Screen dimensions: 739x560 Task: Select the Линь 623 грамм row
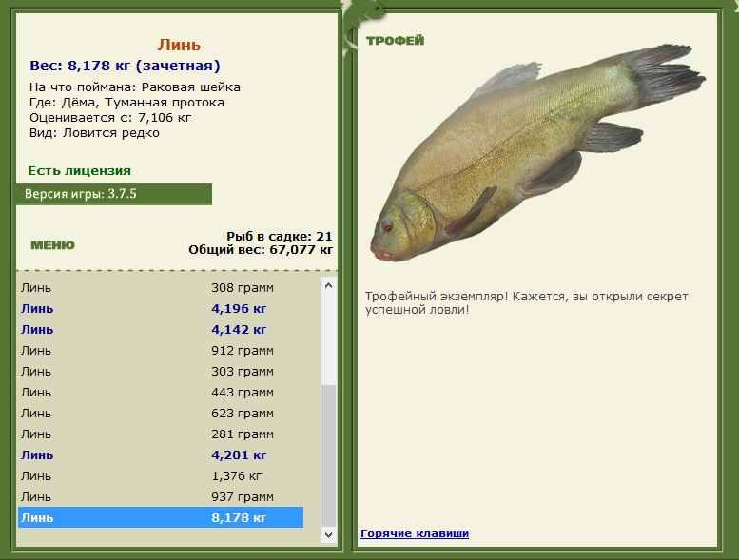click(x=160, y=413)
